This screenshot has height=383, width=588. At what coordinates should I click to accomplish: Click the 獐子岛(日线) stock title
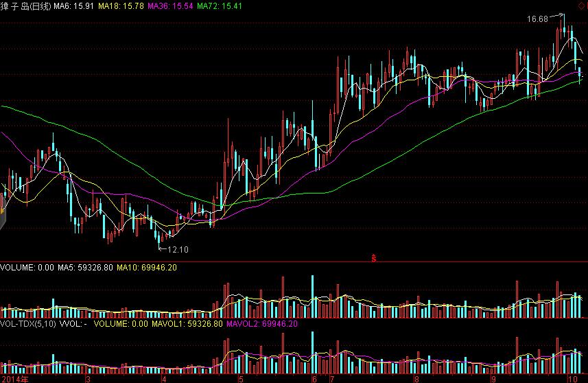[x=25, y=6]
